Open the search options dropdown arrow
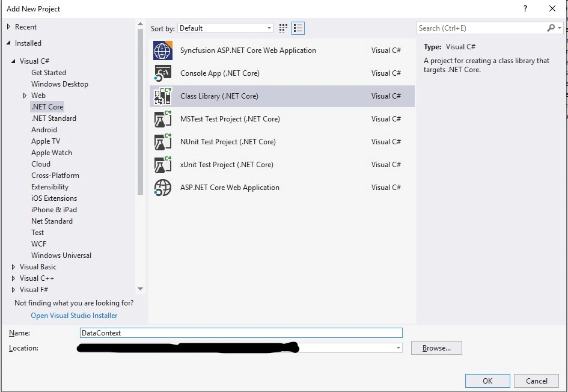This screenshot has width=568, height=392. [x=560, y=28]
